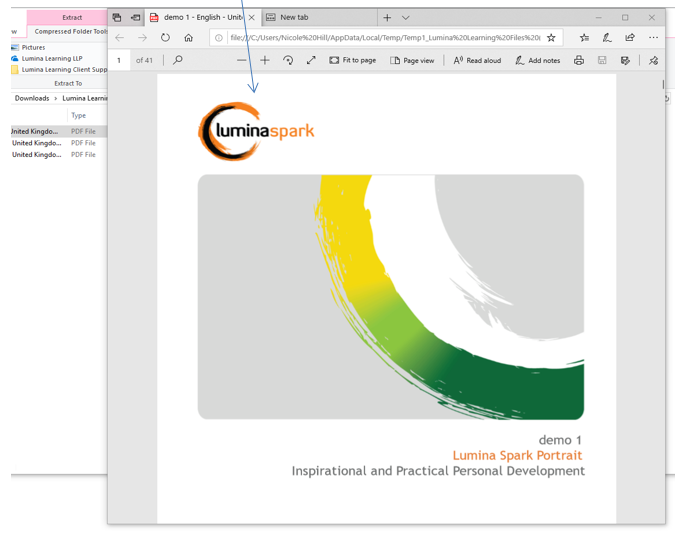Search the PDF with magnifier icon
680x534 pixels.
tap(177, 60)
